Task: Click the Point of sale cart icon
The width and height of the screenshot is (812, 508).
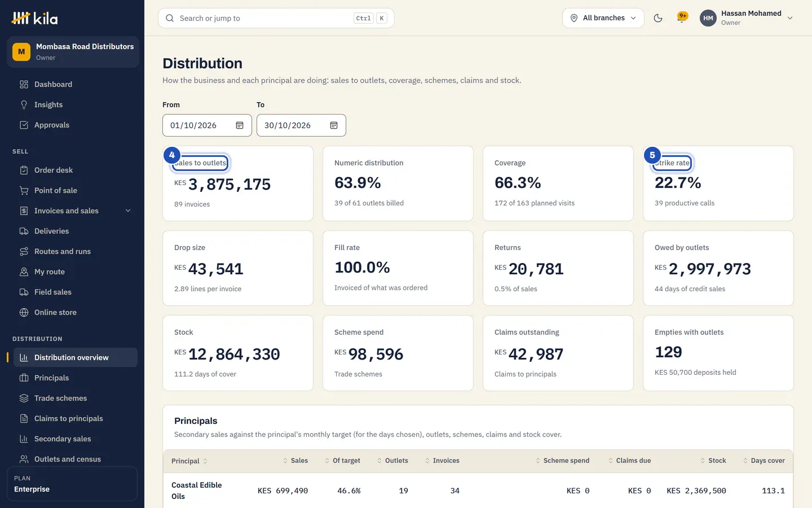Action: [x=24, y=190]
